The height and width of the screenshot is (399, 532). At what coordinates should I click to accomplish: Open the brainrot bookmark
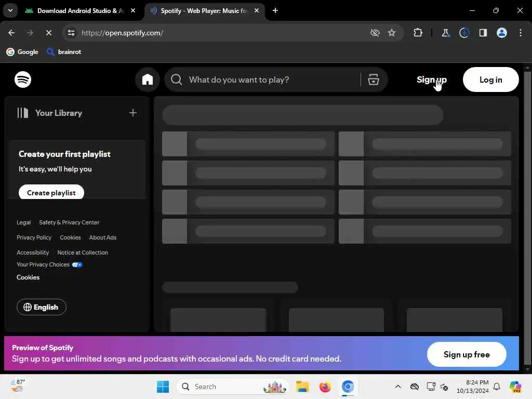[64, 51]
